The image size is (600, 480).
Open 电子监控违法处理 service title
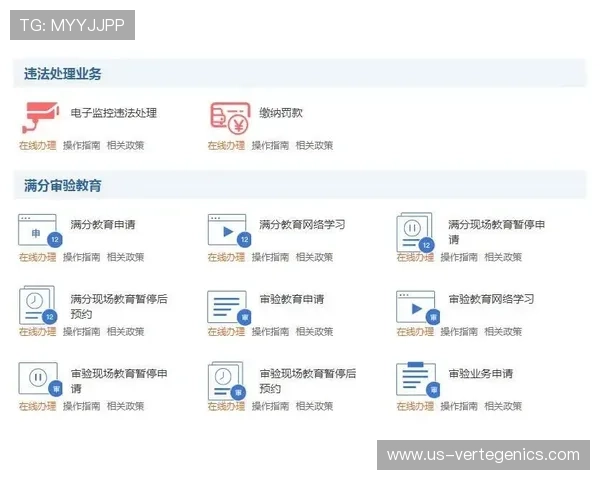pyautogui.click(x=114, y=113)
